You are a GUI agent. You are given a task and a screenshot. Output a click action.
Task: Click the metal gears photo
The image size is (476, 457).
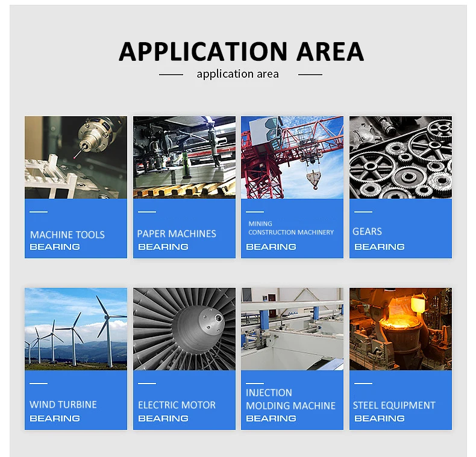[401, 157]
